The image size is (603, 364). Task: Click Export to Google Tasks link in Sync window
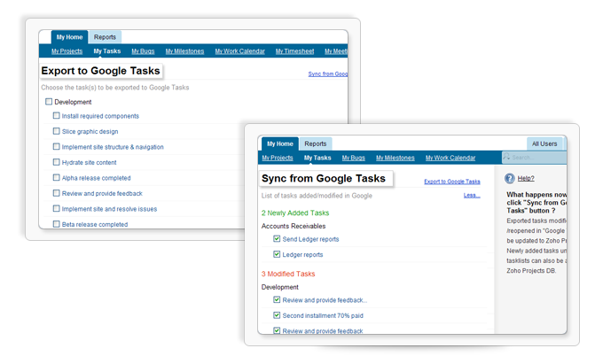click(x=451, y=182)
